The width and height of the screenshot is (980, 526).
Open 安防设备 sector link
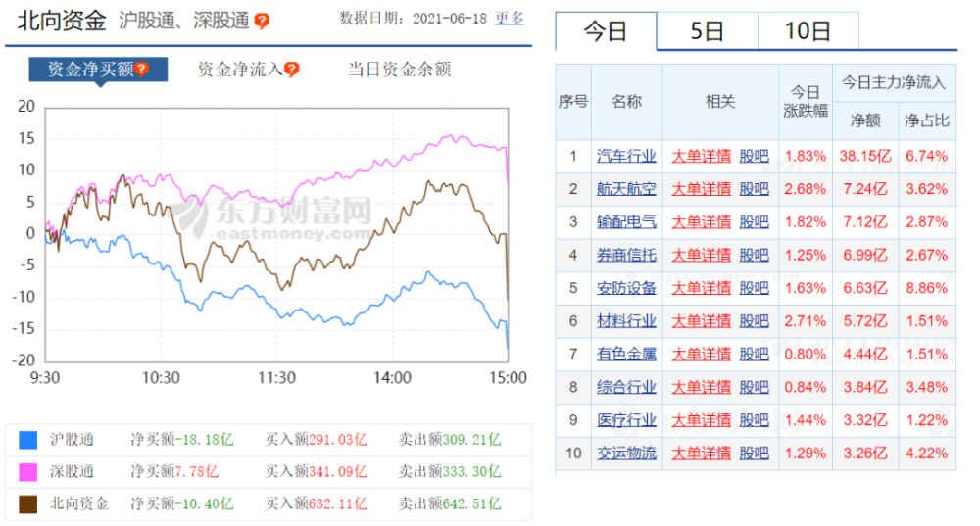coord(626,288)
